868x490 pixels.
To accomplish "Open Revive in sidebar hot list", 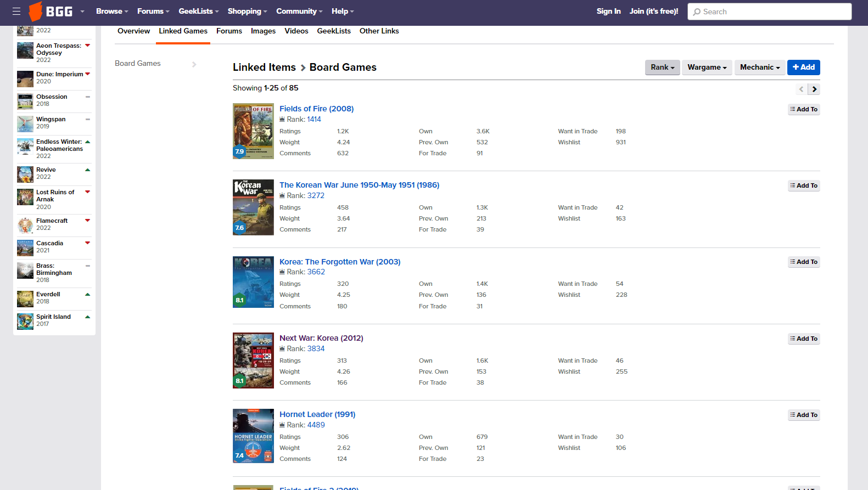I will pos(46,170).
